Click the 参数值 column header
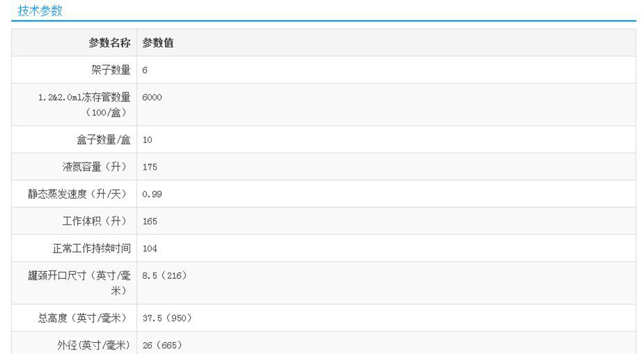The height and width of the screenshot is (354, 644). [x=158, y=43]
